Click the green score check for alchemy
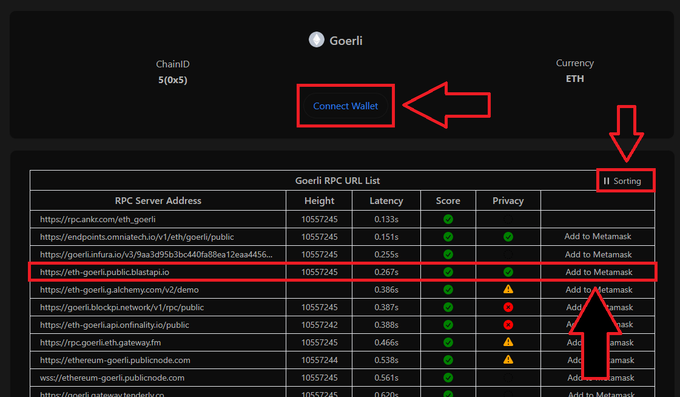The image size is (680, 397). point(448,289)
